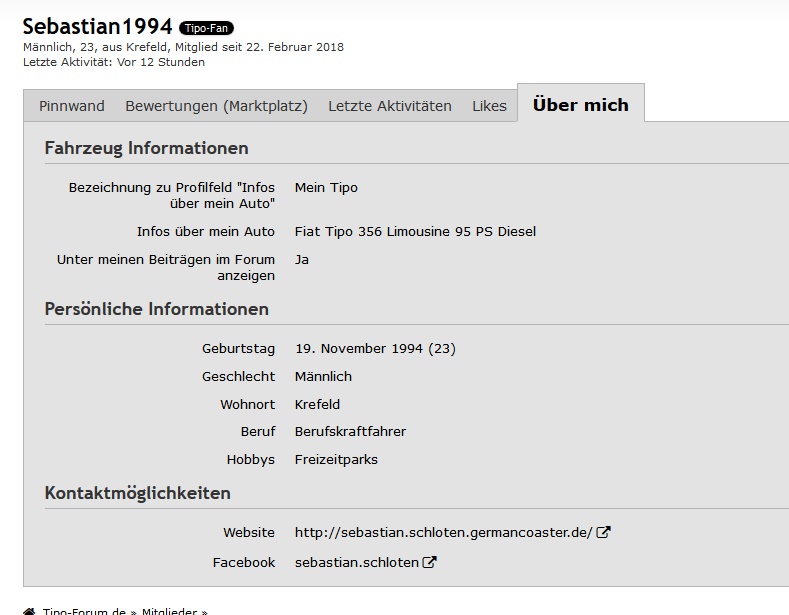789x615 pixels.
Task: Click the home icon in the breadcrumb
Action: tap(29, 611)
